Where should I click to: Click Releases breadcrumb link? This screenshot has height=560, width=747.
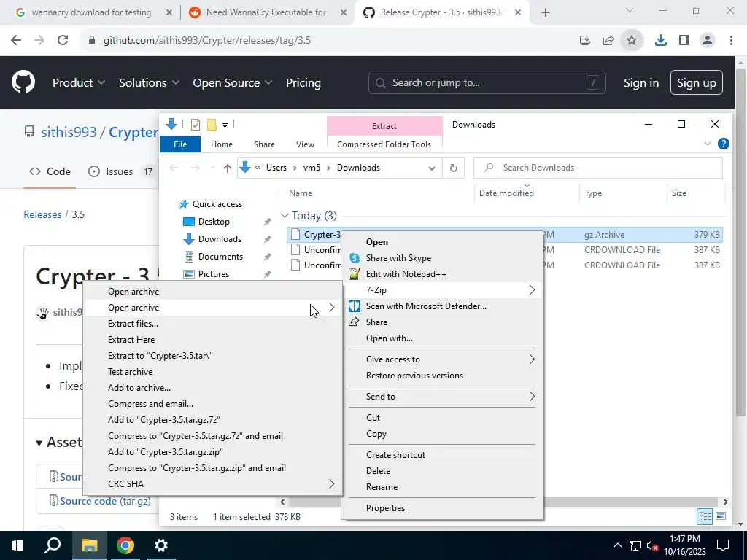(42, 215)
